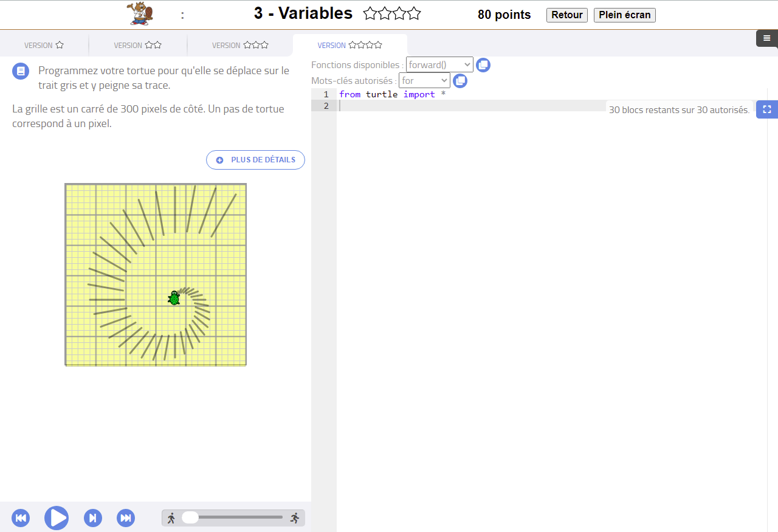Switch to the three-star Version tab
The height and width of the screenshot is (532, 778).
[x=240, y=45]
